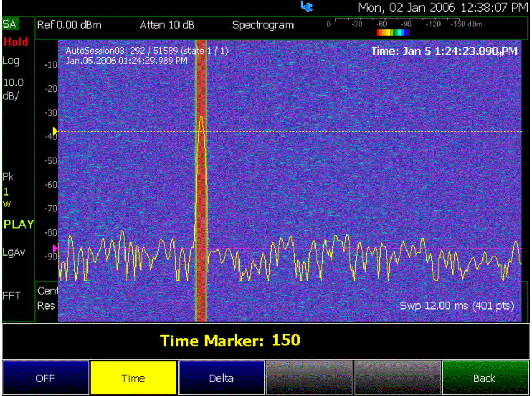Click the "-50" amplitude axis label
Viewport: 532px width, 396px height.
point(51,160)
